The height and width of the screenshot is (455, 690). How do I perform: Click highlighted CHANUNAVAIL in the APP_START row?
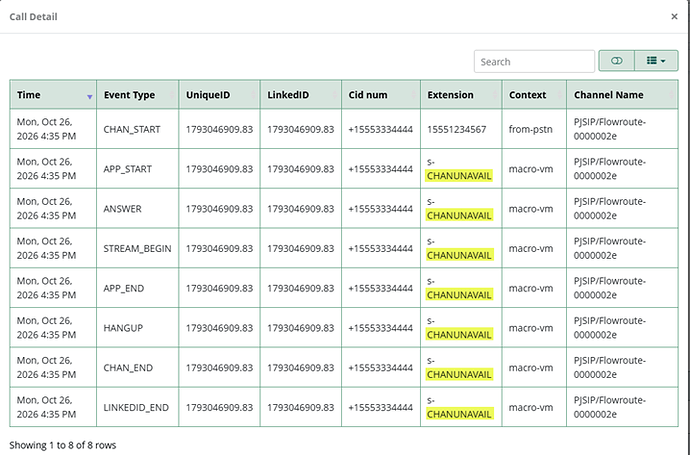[459, 176]
